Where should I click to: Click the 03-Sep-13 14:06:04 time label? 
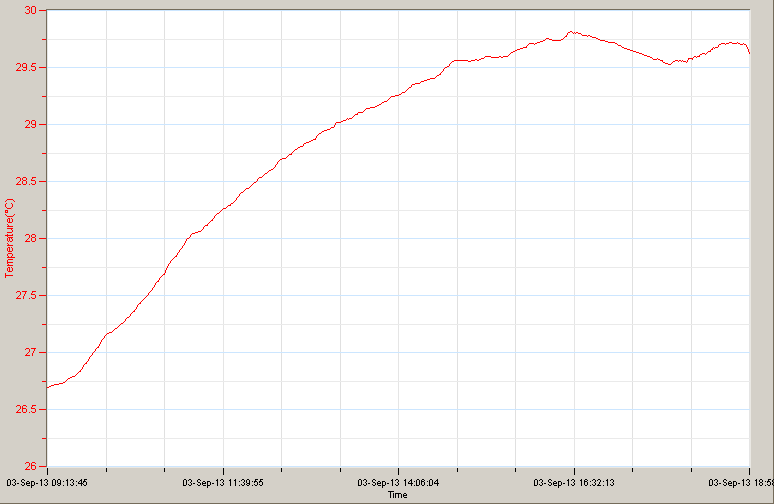(x=398, y=483)
